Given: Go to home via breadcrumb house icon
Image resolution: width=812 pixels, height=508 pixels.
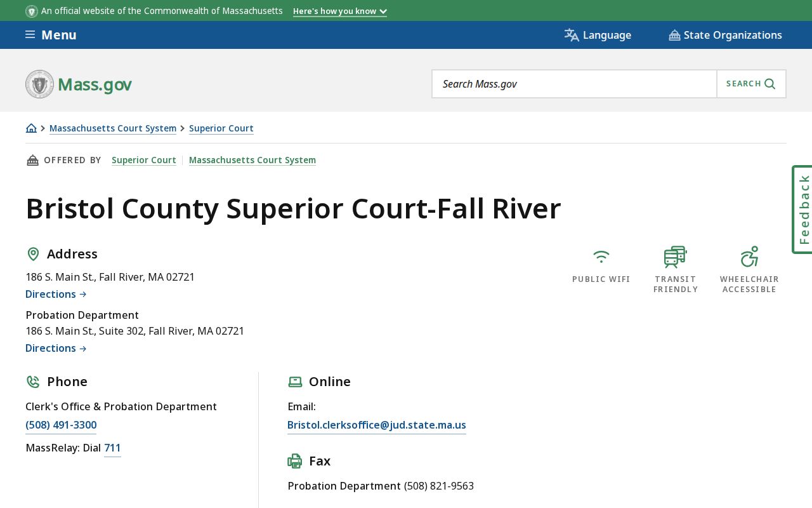Looking at the screenshot, I should 31,128.
